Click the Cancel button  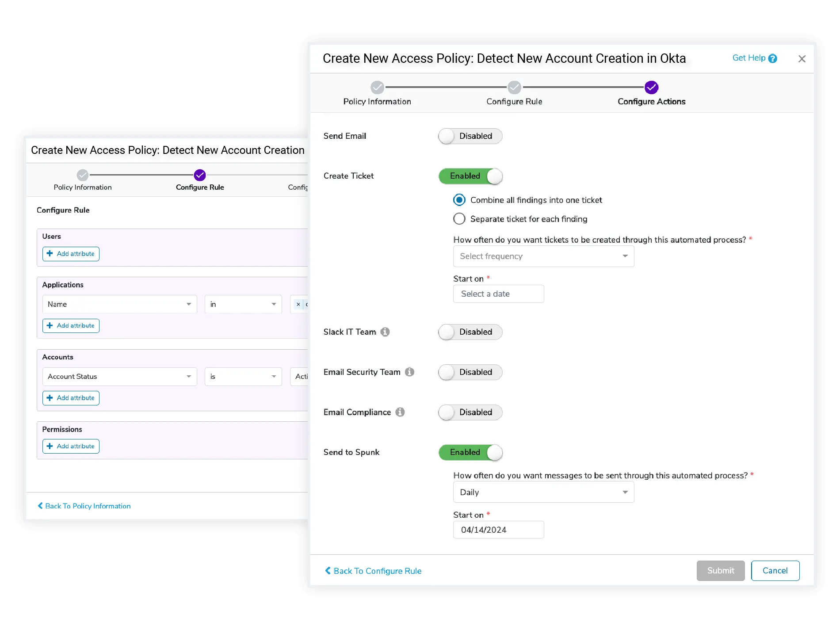coord(775,571)
